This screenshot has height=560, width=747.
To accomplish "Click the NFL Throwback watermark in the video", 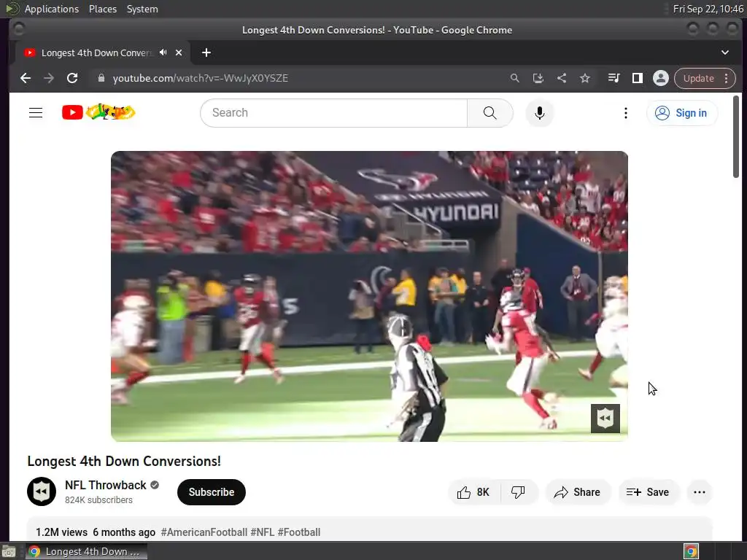I will (605, 419).
